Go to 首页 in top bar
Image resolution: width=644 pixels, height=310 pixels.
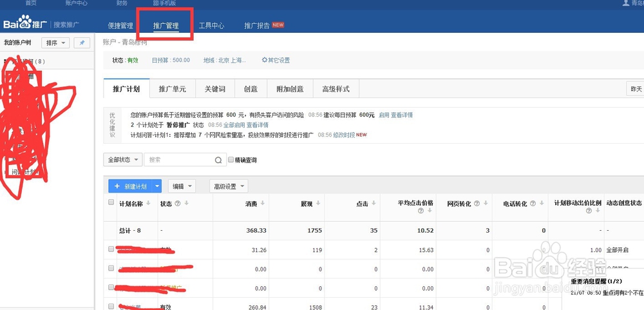pyautogui.click(x=31, y=3)
